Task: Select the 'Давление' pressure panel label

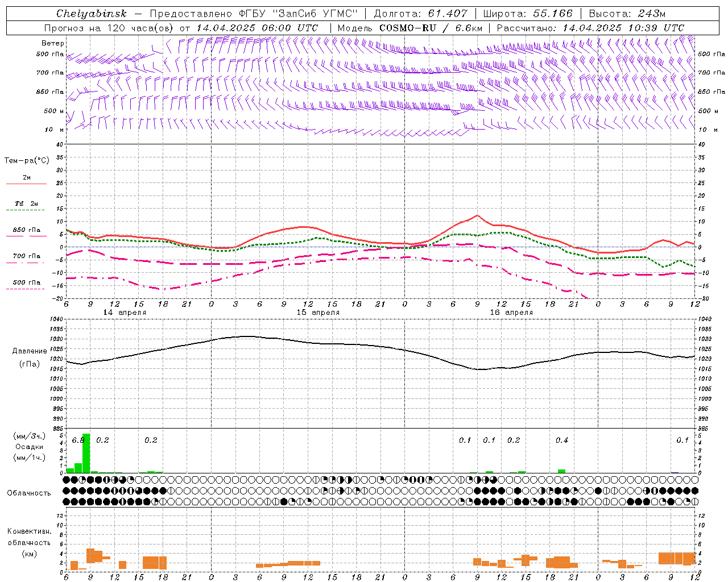Action: 30,351
